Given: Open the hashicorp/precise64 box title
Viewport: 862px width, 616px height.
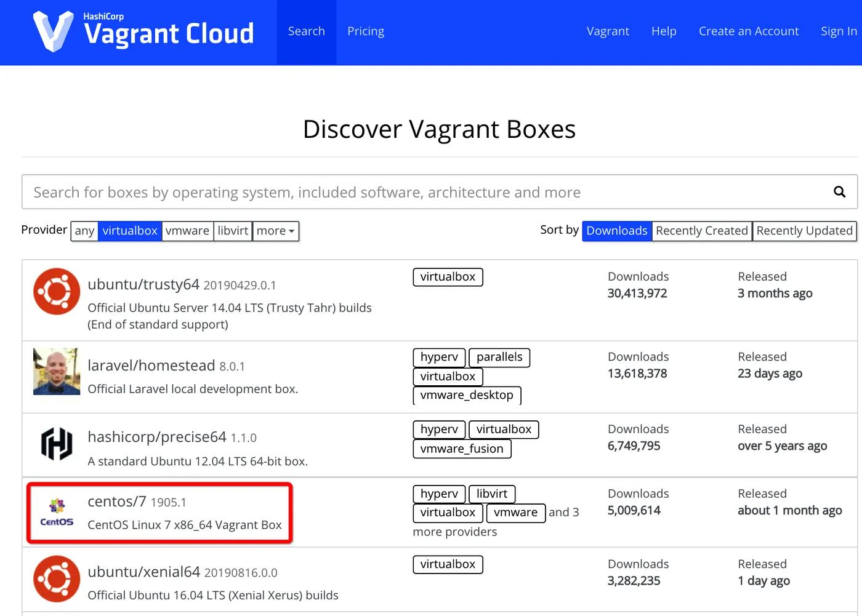Looking at the screenshot, I should tap(157, 437).
